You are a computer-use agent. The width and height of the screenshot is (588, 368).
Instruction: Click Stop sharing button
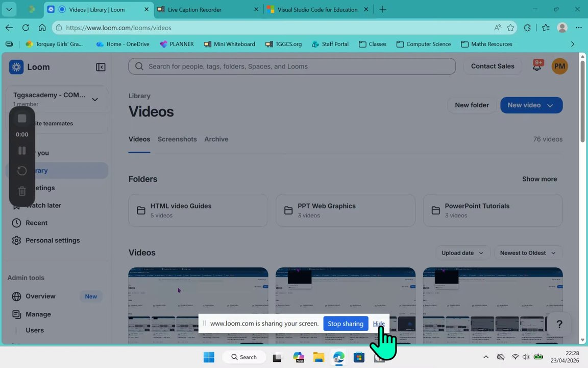[346, 324]
